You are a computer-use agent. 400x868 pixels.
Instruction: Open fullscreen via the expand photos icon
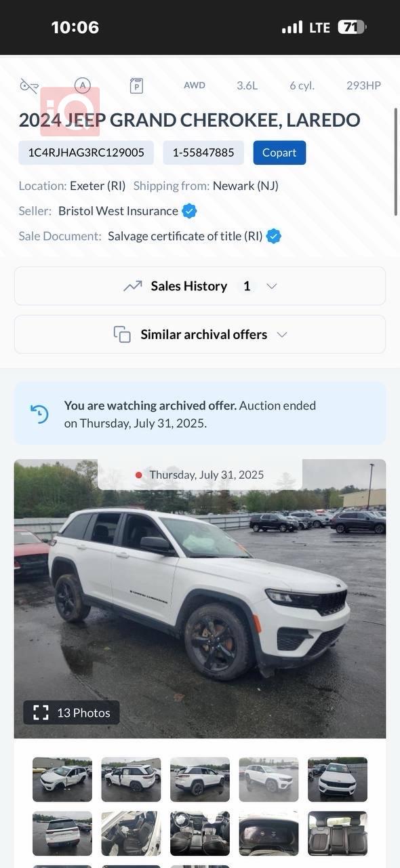pyautogui.click(x=41, y=712)
